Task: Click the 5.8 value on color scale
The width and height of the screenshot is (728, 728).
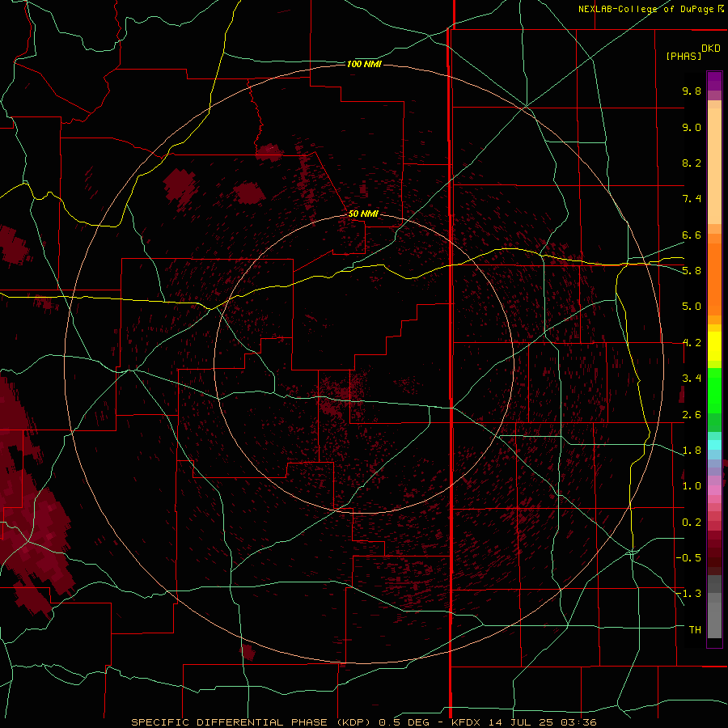Action: (x=692, y=271)
